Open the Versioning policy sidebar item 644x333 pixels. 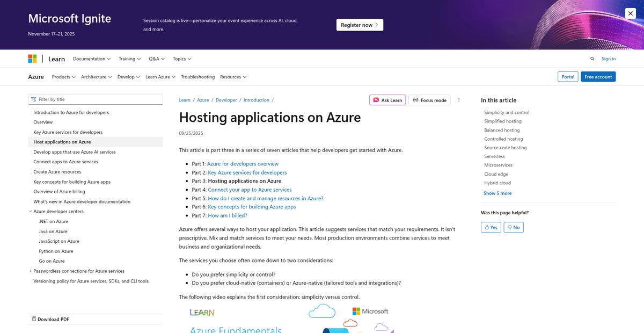point(91,281)
